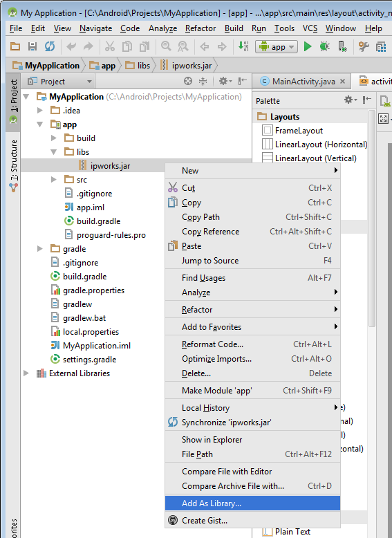This screenshot has height=538, width=392.
Task: Choose Add As Library from context menu
Action: 253,503
